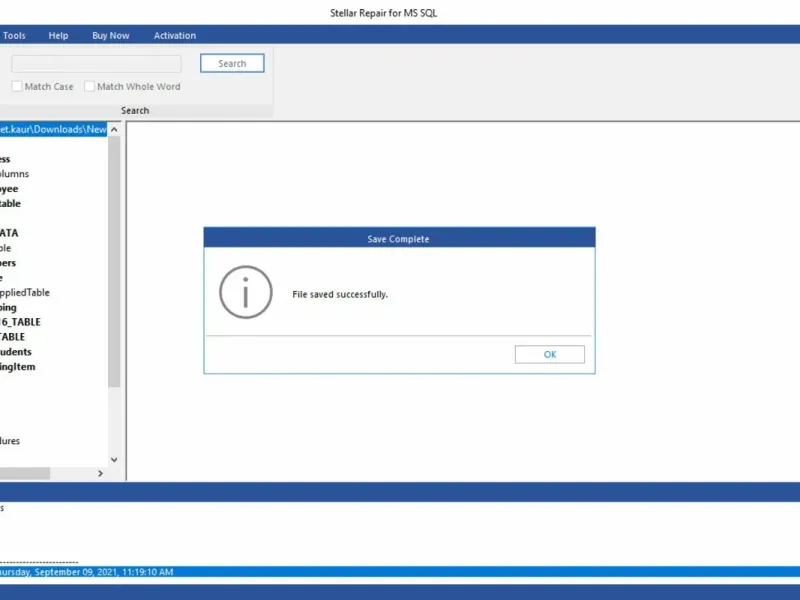Click the Search button
The height and width of the screenshot is (600, 800).
point(232,63)
